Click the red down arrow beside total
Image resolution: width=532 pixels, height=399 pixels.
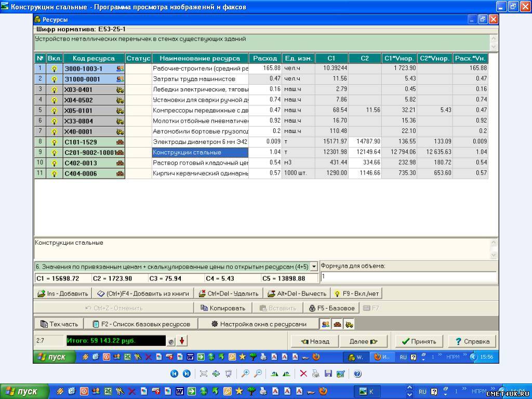(182, 341)
